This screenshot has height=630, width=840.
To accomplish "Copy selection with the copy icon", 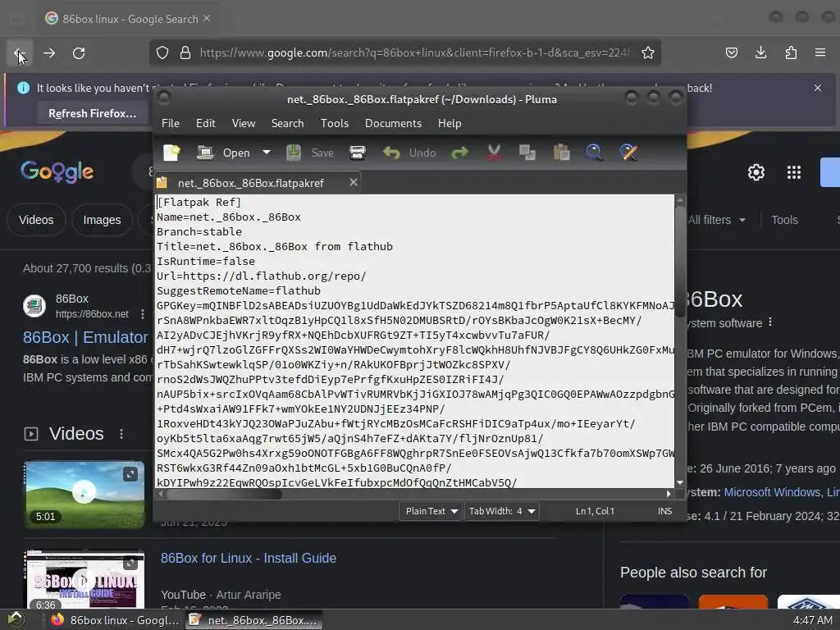I will [x=527, y=153].
